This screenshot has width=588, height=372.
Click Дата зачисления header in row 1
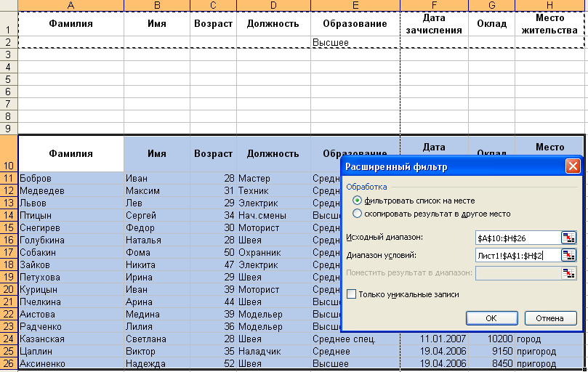pyautogui.click(x=434, y=24)
